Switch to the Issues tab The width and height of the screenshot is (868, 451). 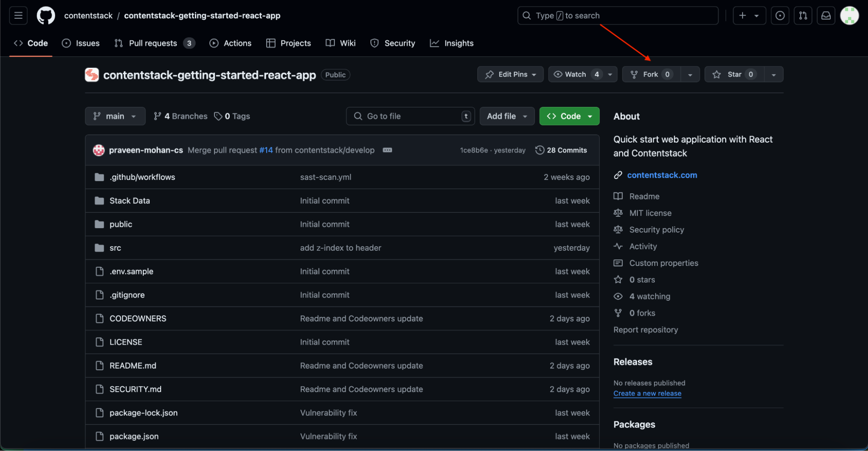click(x=81, y=43)
